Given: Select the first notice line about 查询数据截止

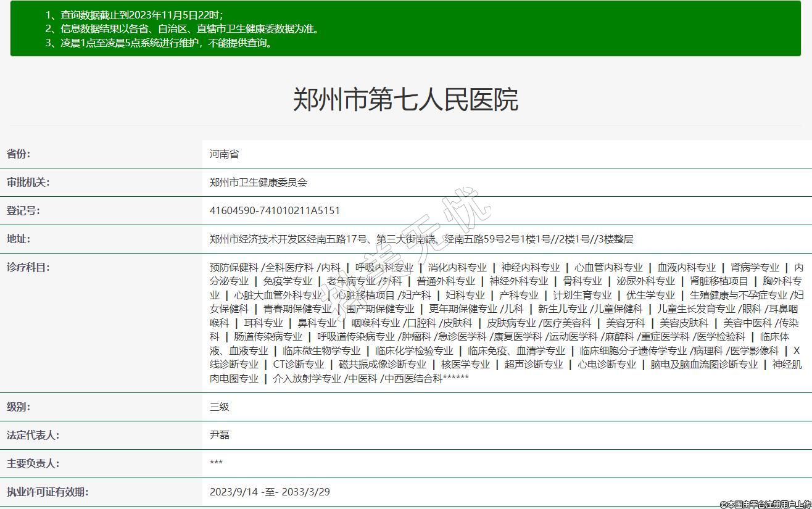Looking at the screenshot, I should [135, 15].
